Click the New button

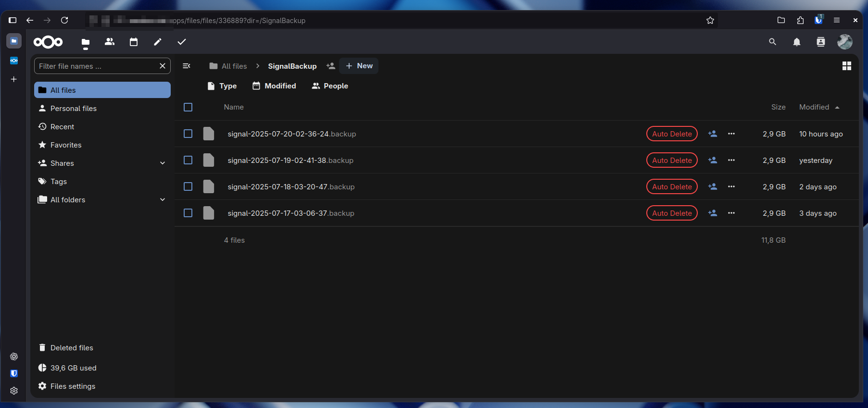pos(359,66)
